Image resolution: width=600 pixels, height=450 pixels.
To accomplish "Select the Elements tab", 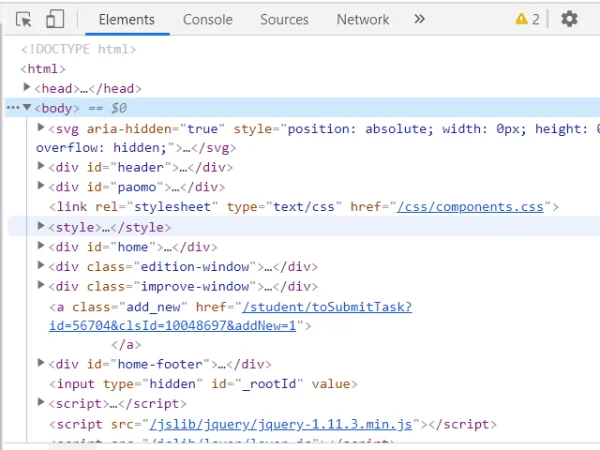I will [x=126, y=19].
